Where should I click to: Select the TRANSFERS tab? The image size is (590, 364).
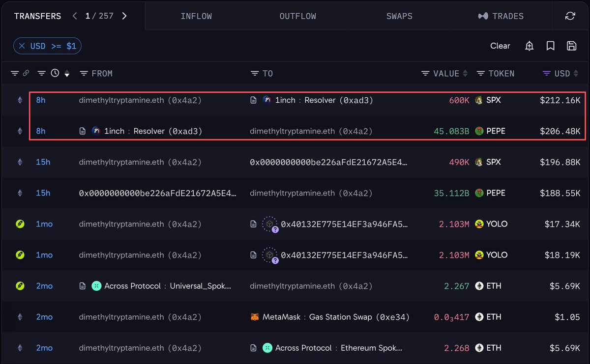tap(37, 16)
